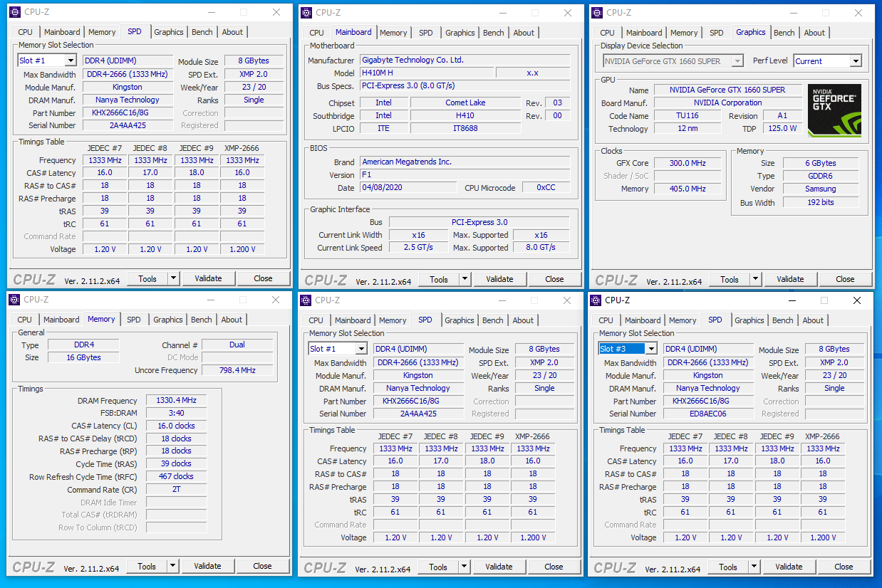882x588 pixels.
Task: Select About tab in the Mainboard window
Action: tap(524, 33)
